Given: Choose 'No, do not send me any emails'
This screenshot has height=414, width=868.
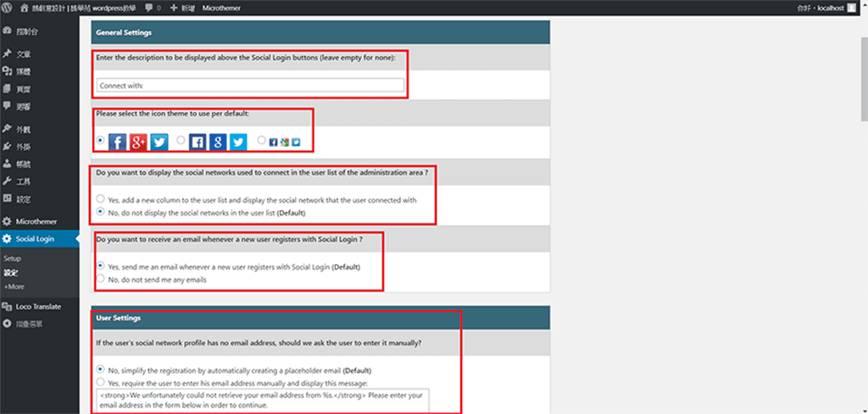Looking at the screenshot, I should (101, 278).
